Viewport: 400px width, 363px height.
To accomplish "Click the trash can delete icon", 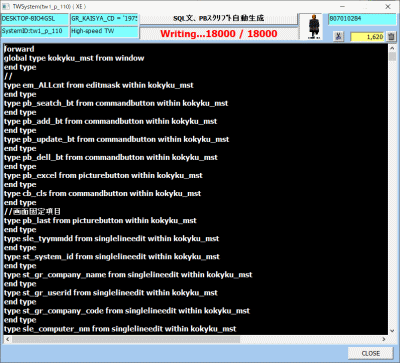I will (x=391, y=36).
